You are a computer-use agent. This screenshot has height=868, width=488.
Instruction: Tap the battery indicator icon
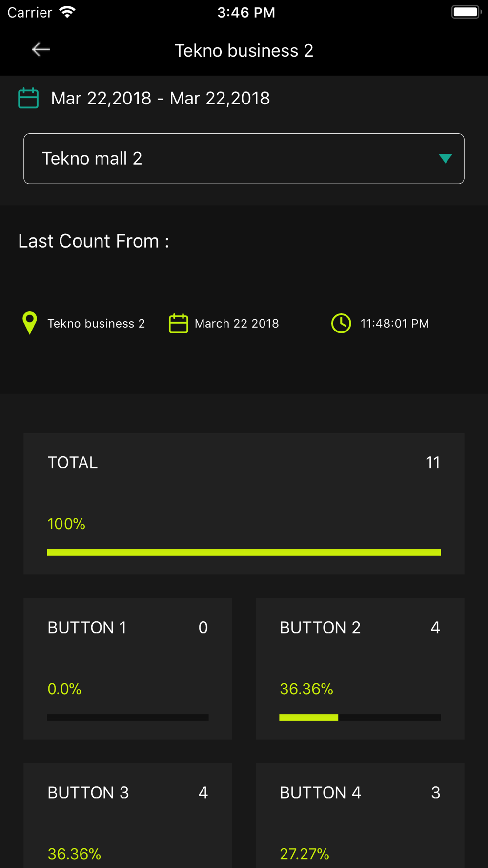coord(466,12)
